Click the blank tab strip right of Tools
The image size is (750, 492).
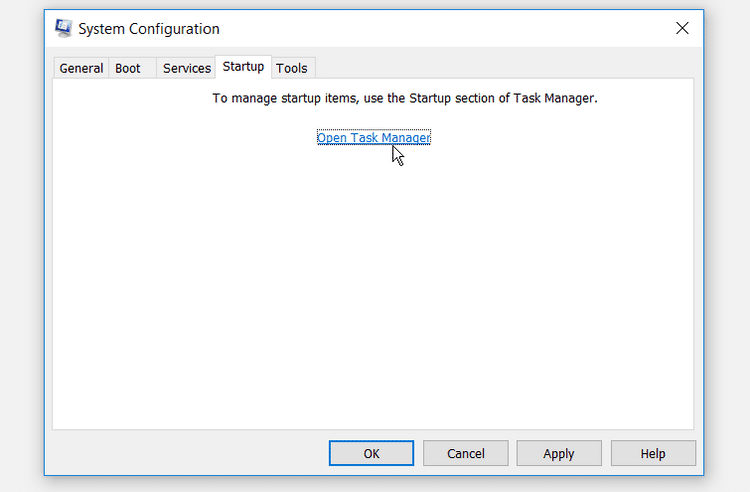(x=500, y=67)
